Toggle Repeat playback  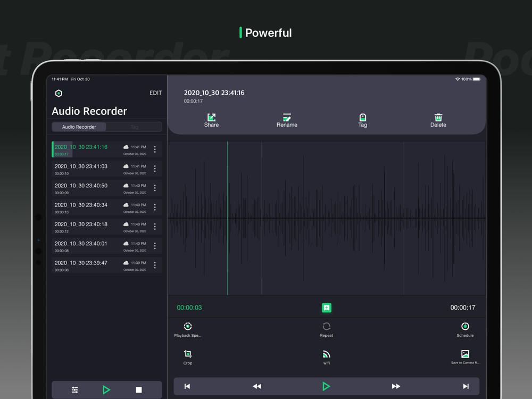pyautogui.click(x=326, y=327)
